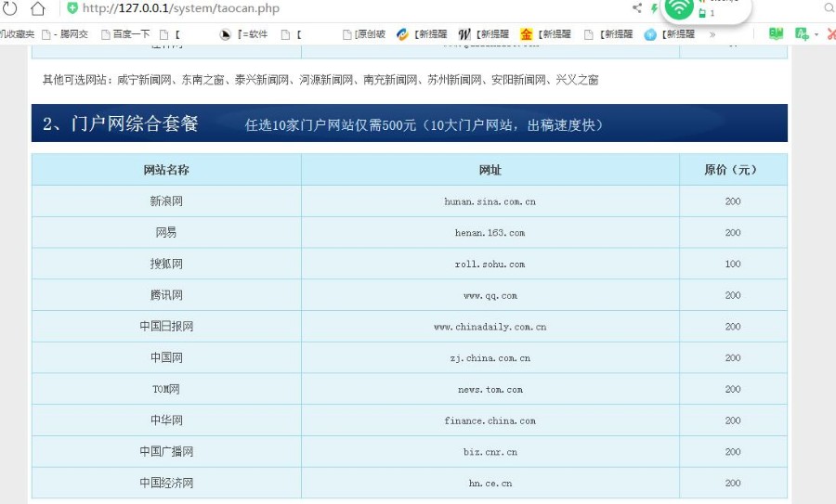
Task: Expand more bookmarks with the double chevron
Action: [712, 34]
